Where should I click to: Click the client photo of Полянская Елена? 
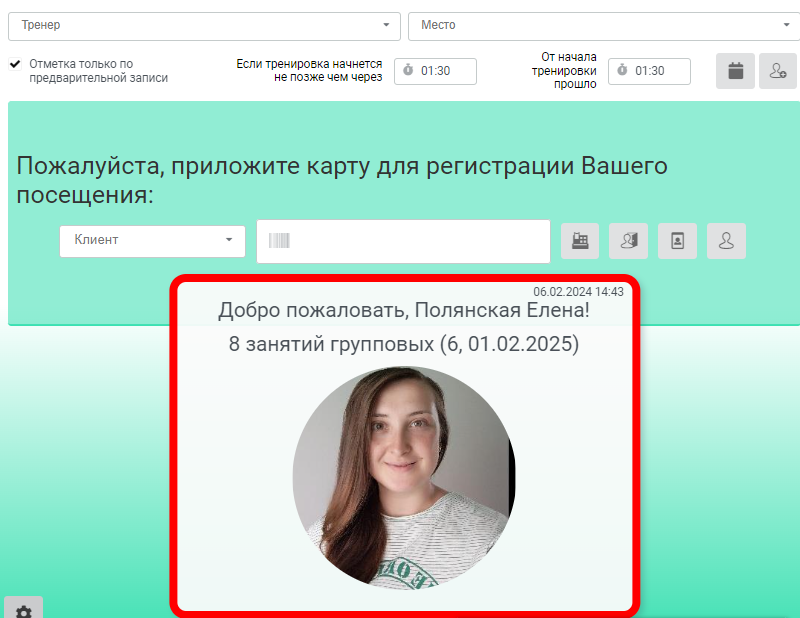click(x=404, y=478)
